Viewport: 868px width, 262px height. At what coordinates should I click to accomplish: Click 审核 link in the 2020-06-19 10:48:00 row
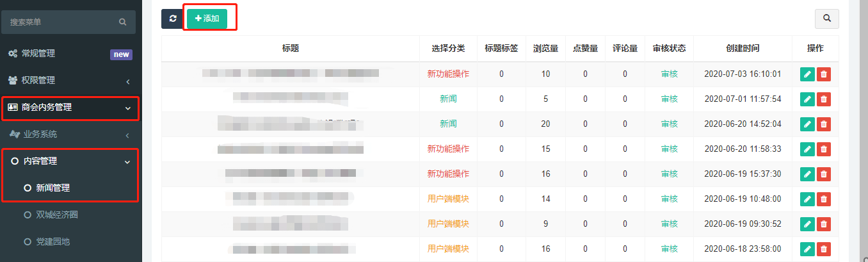(x=669, y=199)
